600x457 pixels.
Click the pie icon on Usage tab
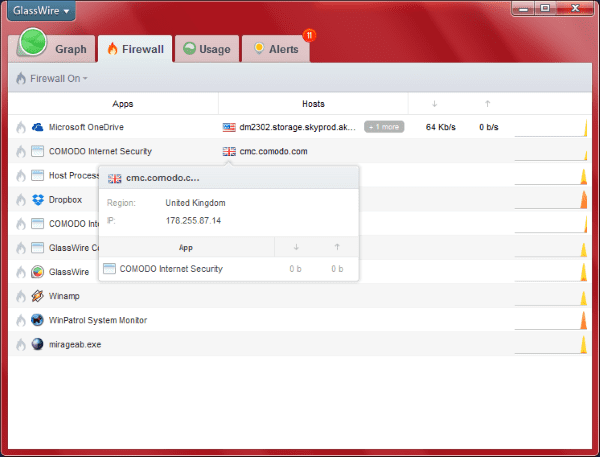[x=189, y=49]
